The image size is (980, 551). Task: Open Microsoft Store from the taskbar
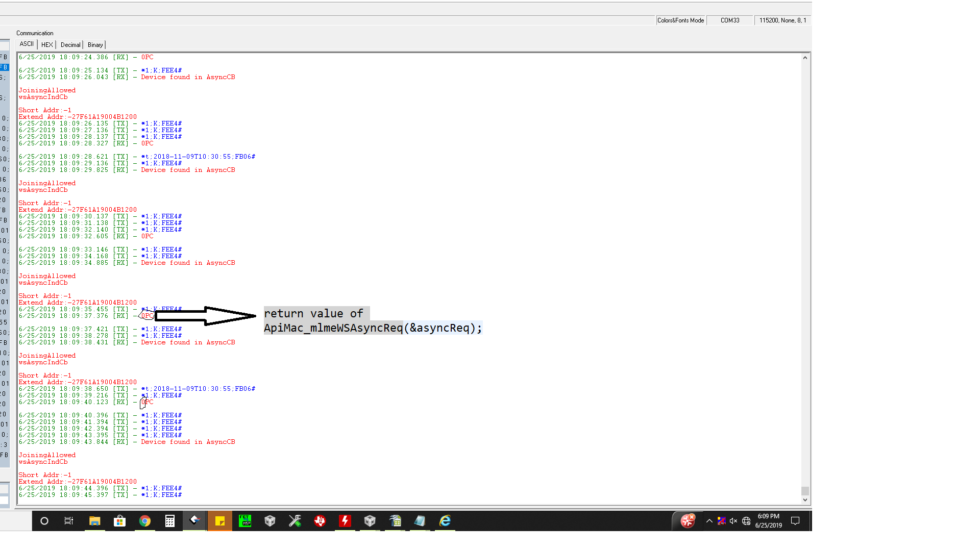(x=120, y=521)
